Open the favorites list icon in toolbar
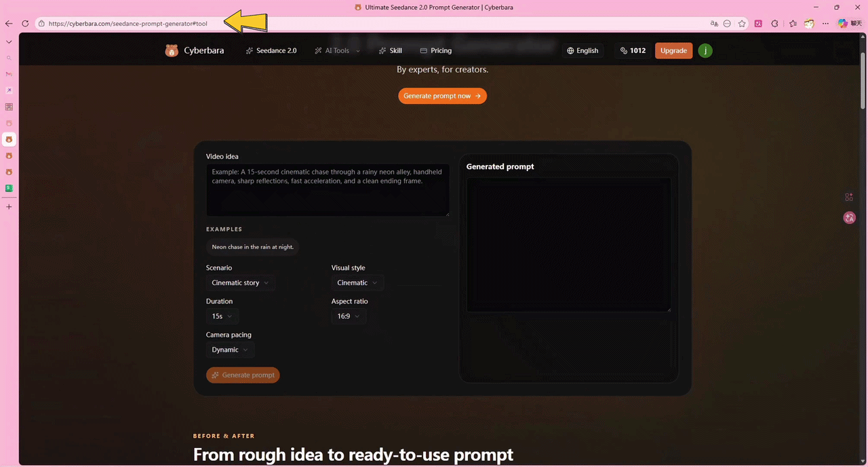Screen dimensions: 868x467 click(x=793, y=23)
